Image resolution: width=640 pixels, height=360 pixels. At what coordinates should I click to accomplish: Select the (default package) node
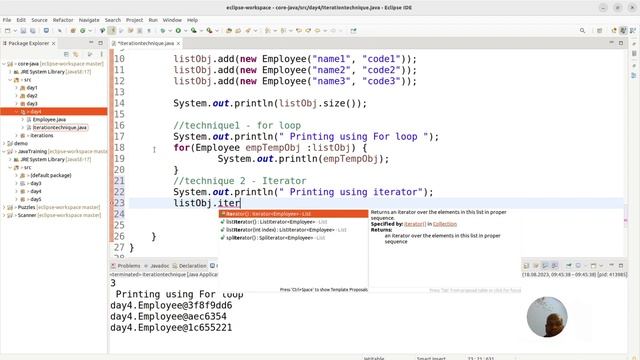point(51,176)
